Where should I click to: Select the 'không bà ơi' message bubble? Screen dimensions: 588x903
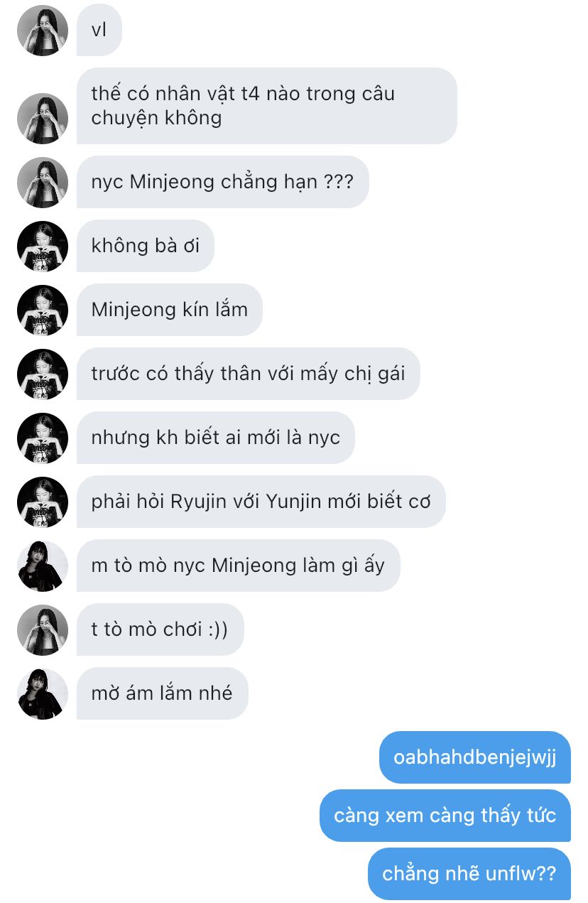146,247
